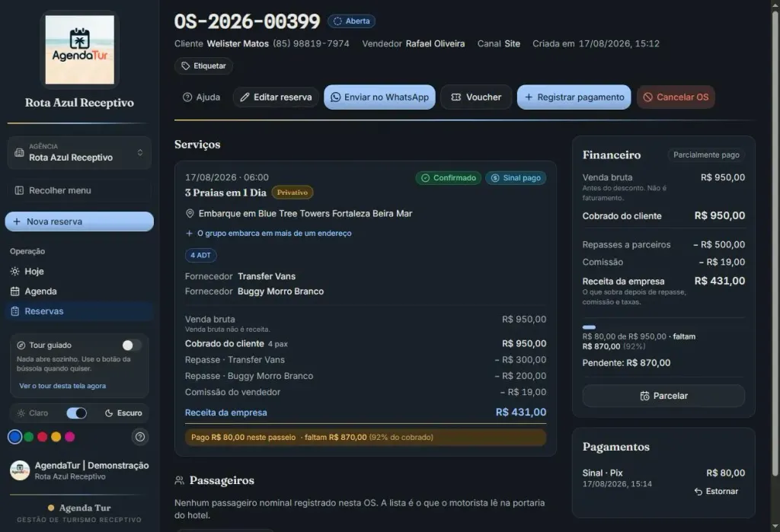The height and width of the screenshot is (532, 780).
Task: Click Registrar pagamento
Action: [574, 97]
